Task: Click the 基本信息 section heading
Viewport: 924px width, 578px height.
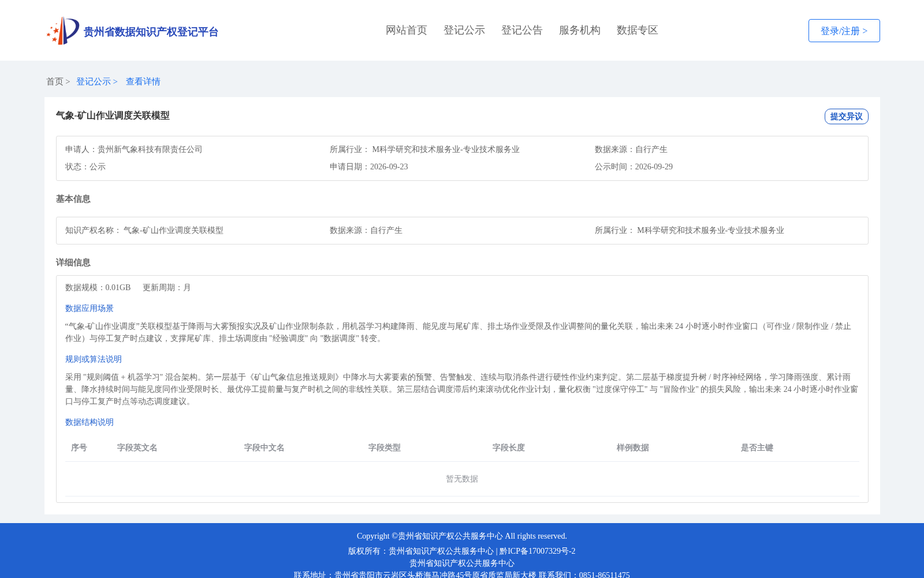Action: click(x=73, y=199)
